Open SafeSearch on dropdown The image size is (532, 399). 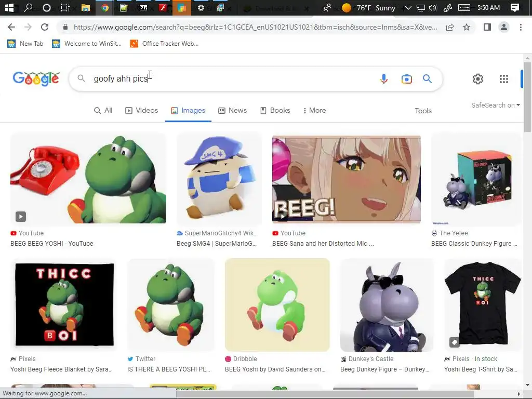coord(495,105)
